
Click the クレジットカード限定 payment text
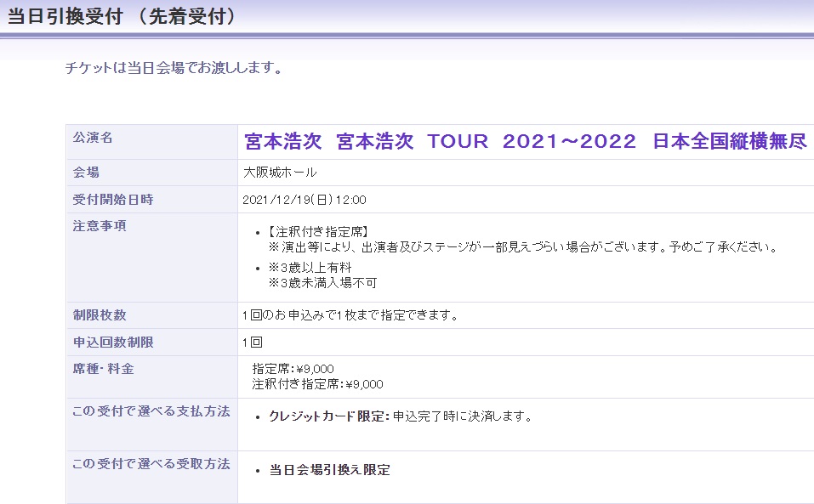(x=329, y=416)
